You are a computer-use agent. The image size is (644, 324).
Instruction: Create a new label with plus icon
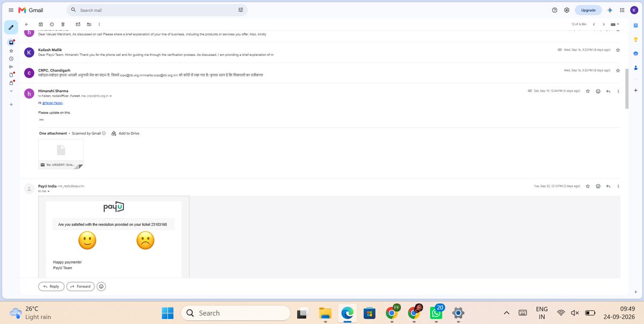pyautogui.click(x=11, y=104)
